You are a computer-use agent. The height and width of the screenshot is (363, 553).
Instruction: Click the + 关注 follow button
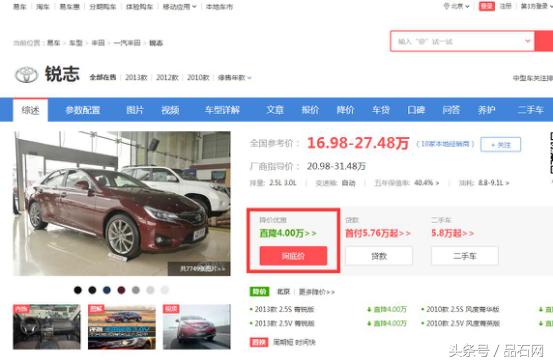pos(500,145)
